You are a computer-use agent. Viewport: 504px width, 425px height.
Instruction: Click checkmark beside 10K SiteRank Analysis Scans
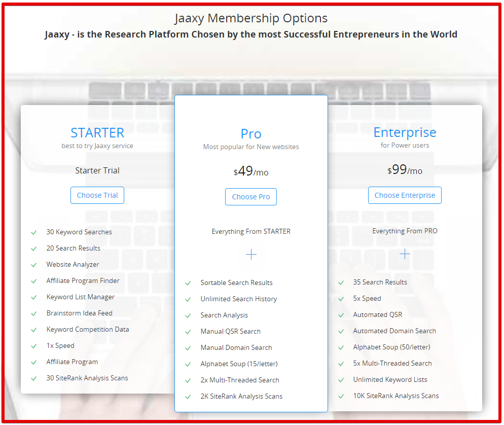pyautogui.click(x=341, y=396)
